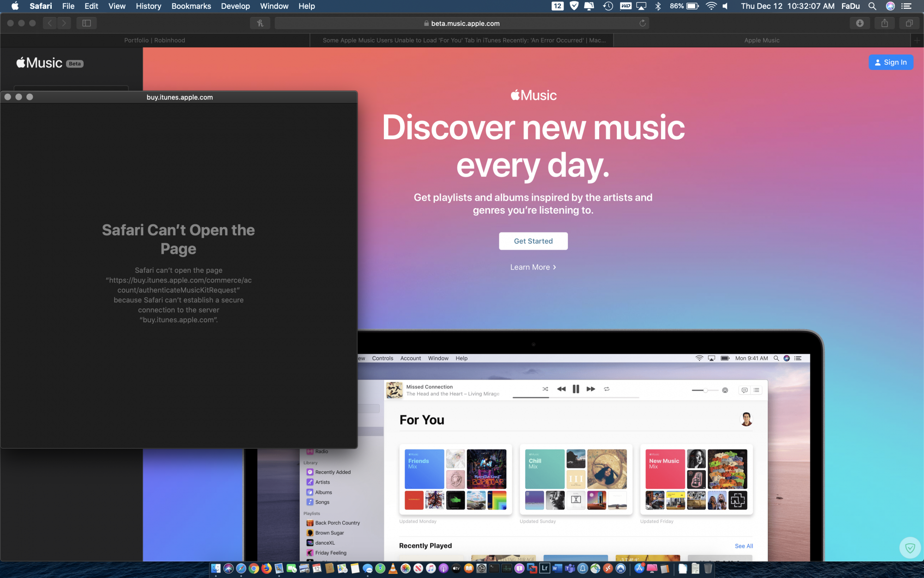Click the next track button
The height and width of the screenshot is (578, 924).
pos(590,389)
